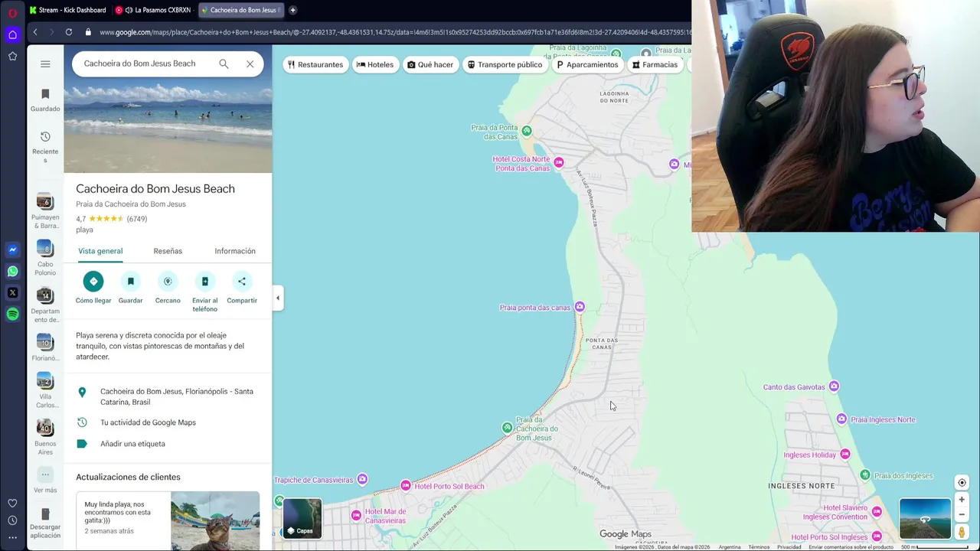Click the Qué hacer chip
The width and height of the screenshot is (980, 551).
430,64
